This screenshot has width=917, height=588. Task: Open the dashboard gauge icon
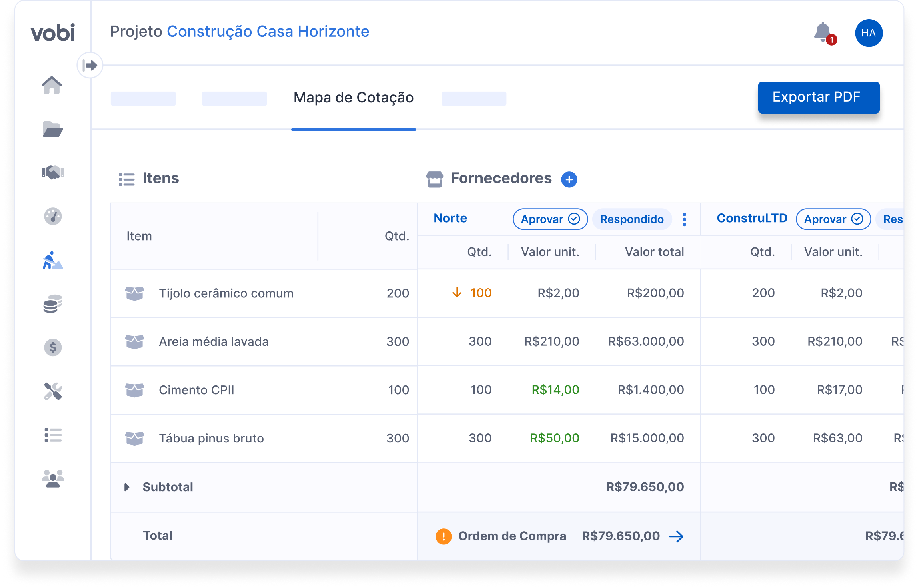(53, 217)
